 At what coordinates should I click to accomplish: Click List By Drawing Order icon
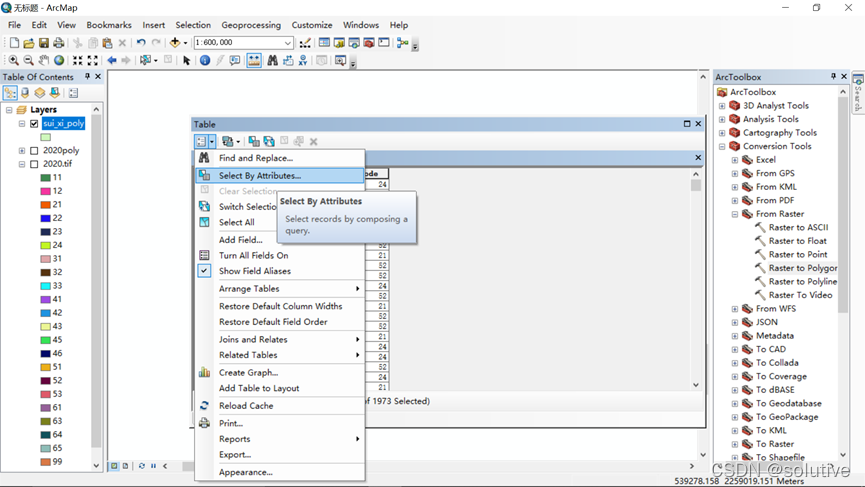(10, 93)
